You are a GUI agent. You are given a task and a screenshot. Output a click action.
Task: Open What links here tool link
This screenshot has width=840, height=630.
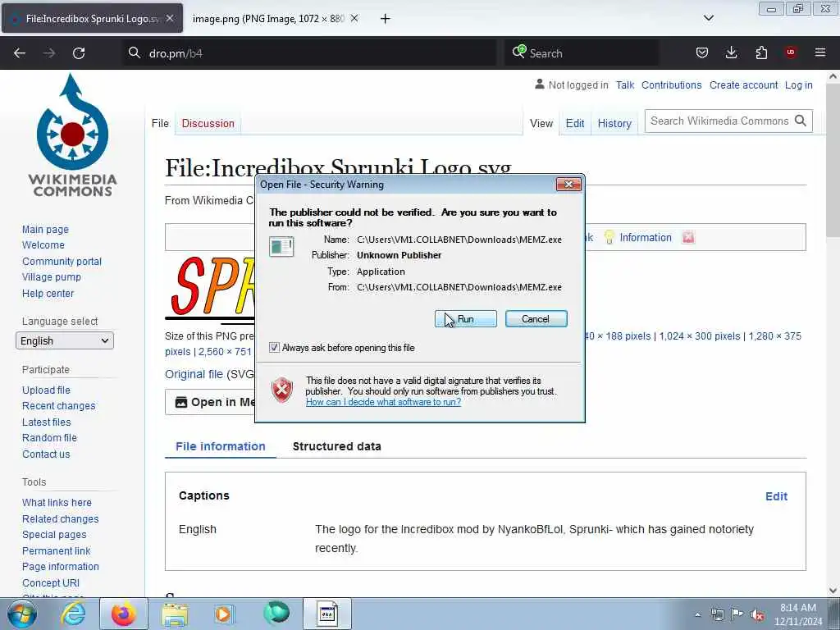[57, 503]
